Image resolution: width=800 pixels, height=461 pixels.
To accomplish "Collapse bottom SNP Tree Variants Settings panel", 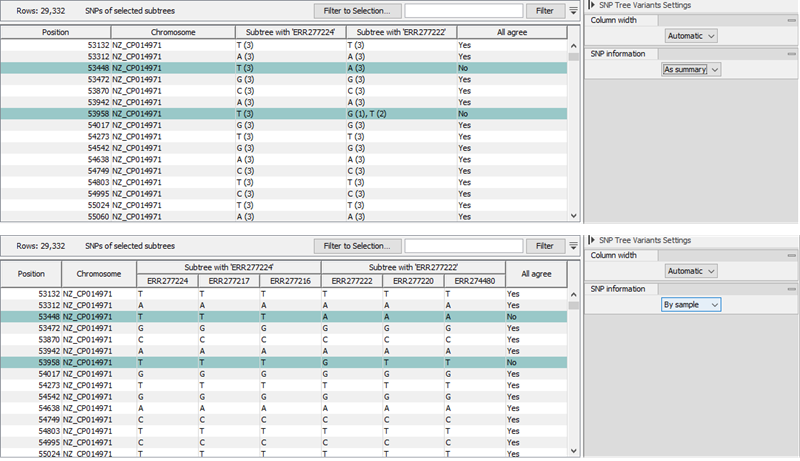I will tap(592, 240).
